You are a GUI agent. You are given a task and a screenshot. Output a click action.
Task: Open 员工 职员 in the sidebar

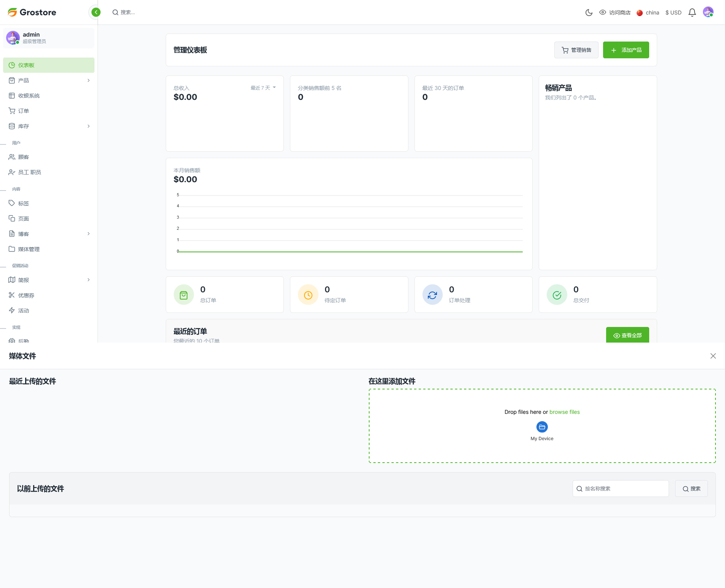coord(49,172)
